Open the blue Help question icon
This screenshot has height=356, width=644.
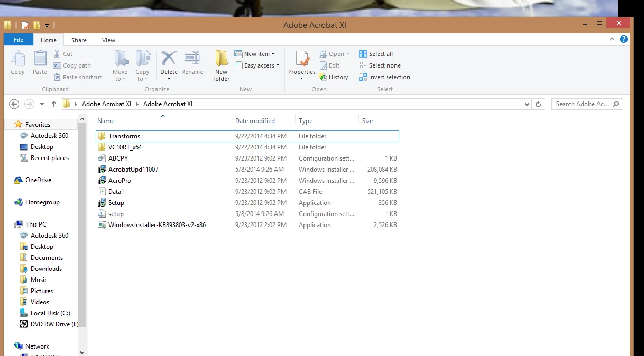(624, 40)
